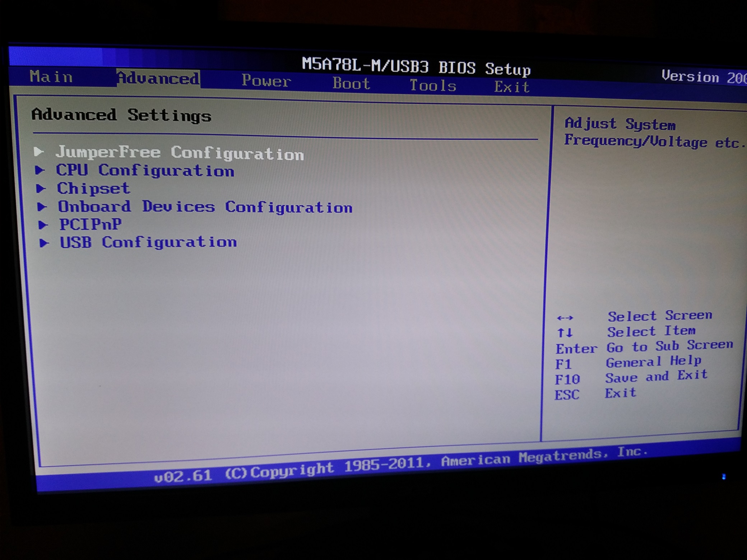The height and width of the screenshot is (560, 747).
Task: Open the Boot tab
Action: tap(351, 84)
